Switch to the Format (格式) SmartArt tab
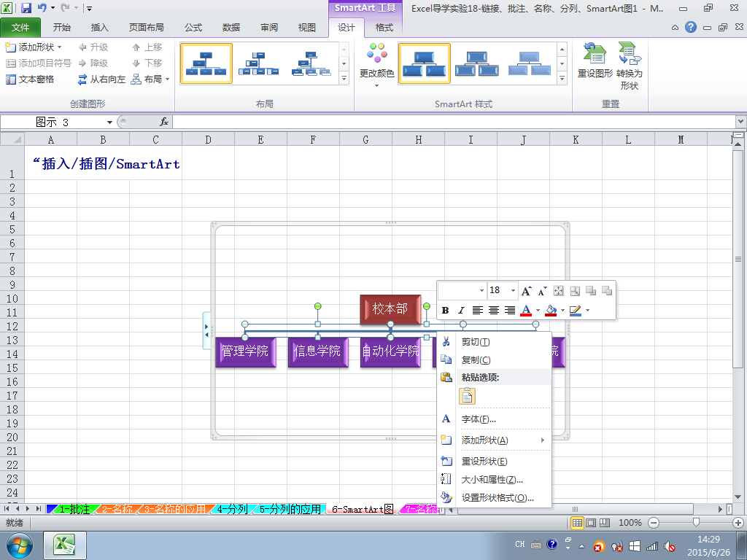The height and width of the screenshot is (560, 747). click(384, 28)
